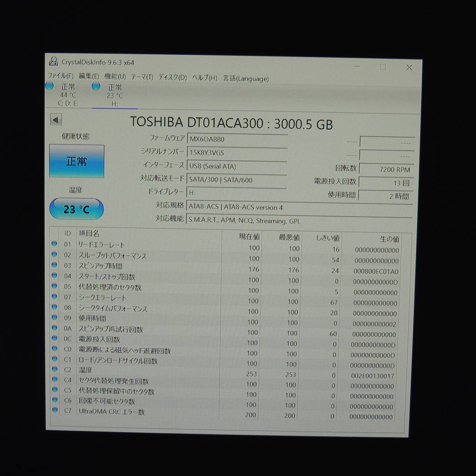This screenshot has height=476, width=476.
Task: Click the しきい値 column header
Action: (328, 238)
